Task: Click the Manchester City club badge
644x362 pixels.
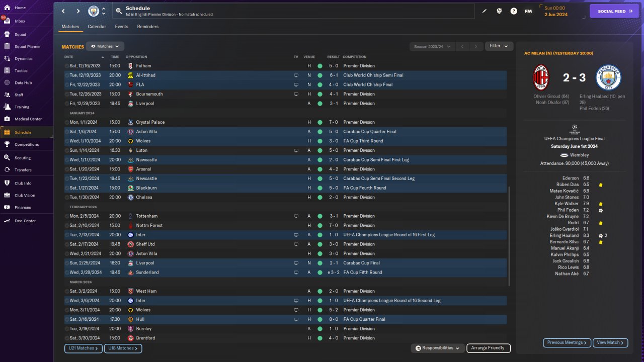Action: (94, 11)
